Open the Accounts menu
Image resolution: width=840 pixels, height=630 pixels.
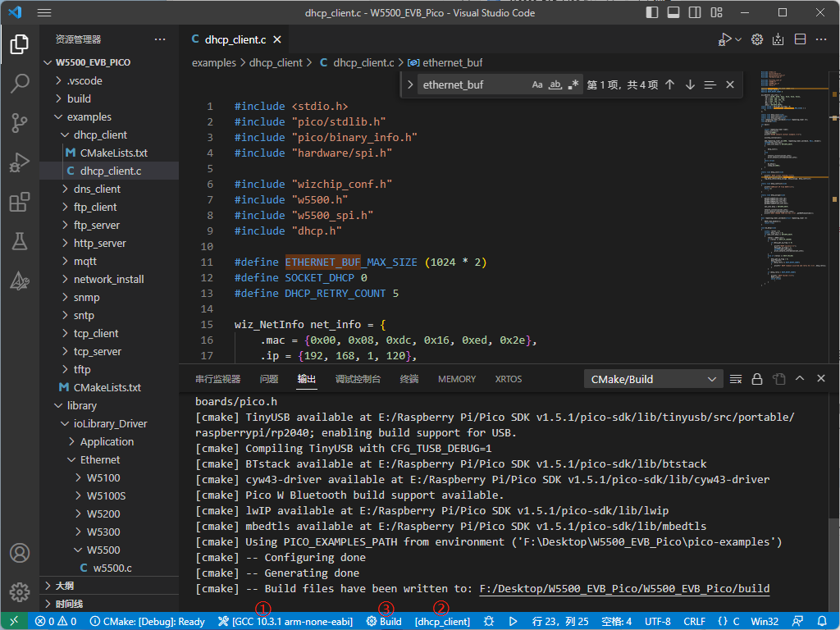pyautogui.click(x=20, y=553)
